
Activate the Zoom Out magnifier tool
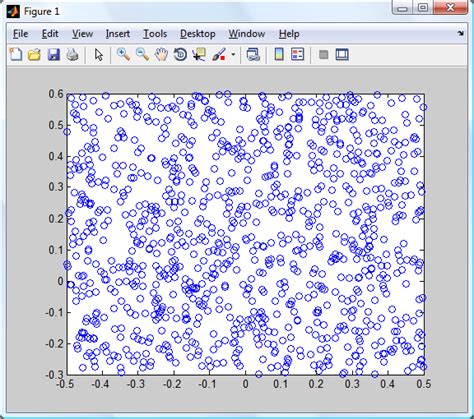[x=142, y=54]
